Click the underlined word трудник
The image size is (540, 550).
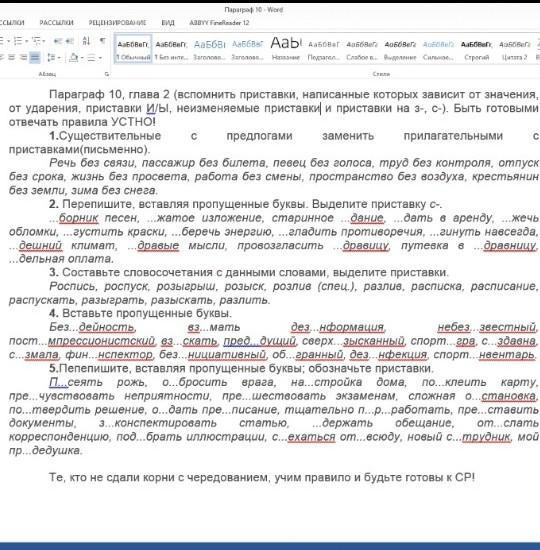click(486, 437)
